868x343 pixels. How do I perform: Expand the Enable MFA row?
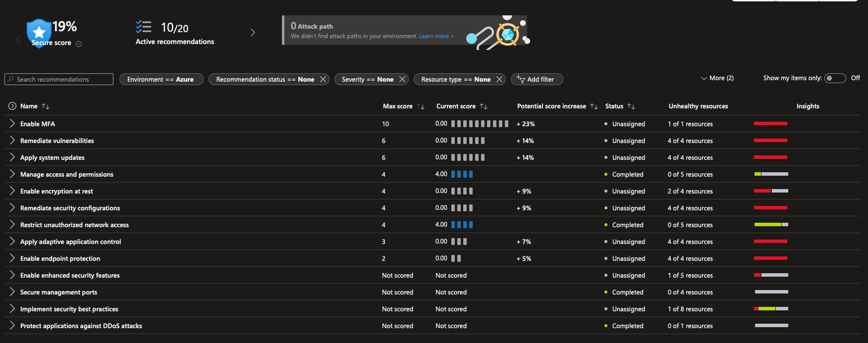click(12, 124)
